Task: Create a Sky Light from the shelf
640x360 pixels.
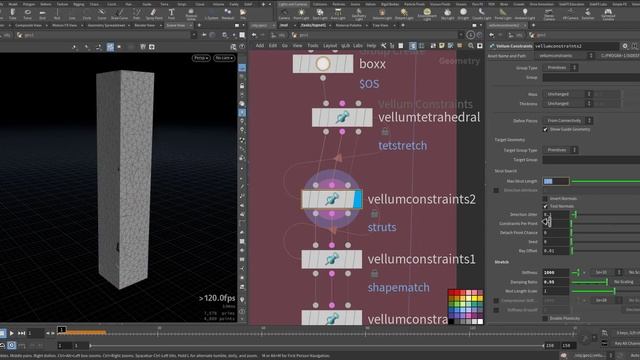Action: [448, 14]
